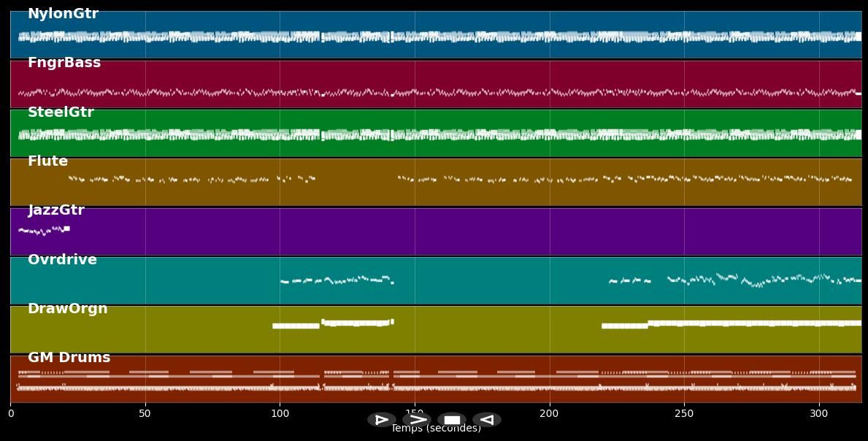Pick the DrawOrgn track name
This screenshot has height=441, width=868.
coord(67,309)
